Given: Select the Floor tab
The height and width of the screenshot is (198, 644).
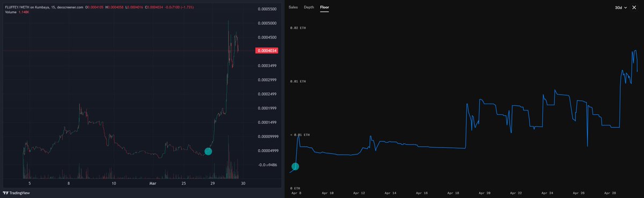Looking at the screenshot, I should 325,7.
